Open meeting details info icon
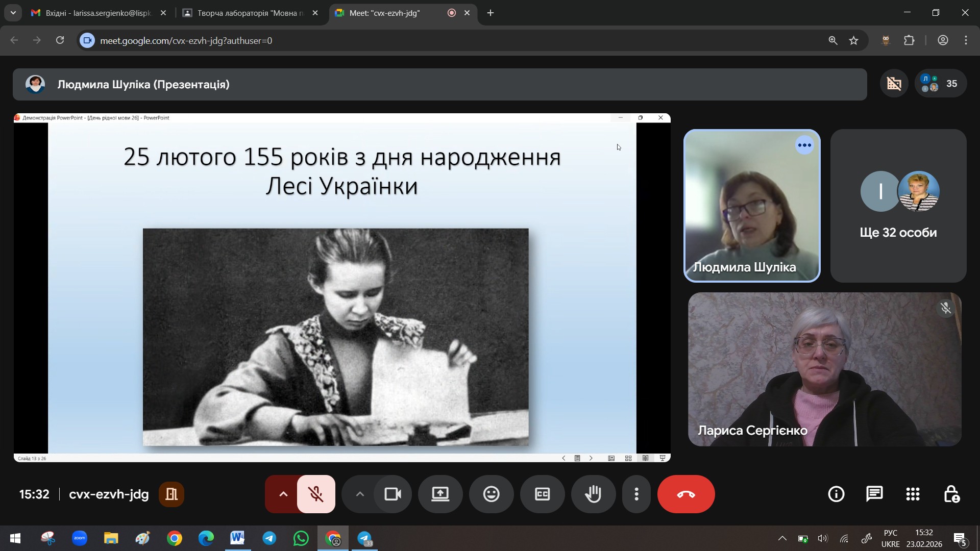 click(836, 494)
